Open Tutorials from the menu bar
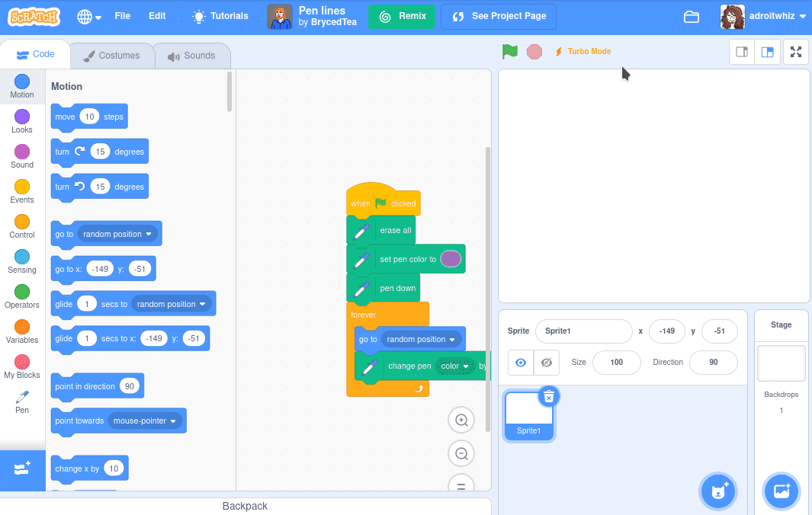Viewport: 812px width, 515px height. pos(220,16)
